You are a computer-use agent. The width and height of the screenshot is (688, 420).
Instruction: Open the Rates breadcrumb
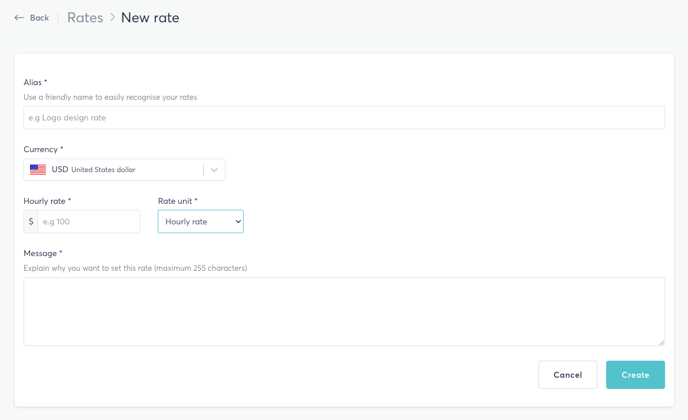85,18
